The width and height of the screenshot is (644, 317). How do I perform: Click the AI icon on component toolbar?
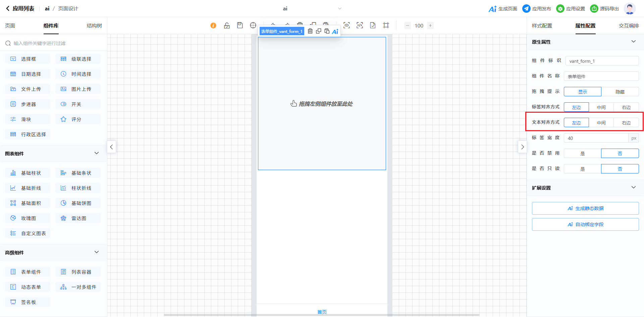[x=335, y=32]
